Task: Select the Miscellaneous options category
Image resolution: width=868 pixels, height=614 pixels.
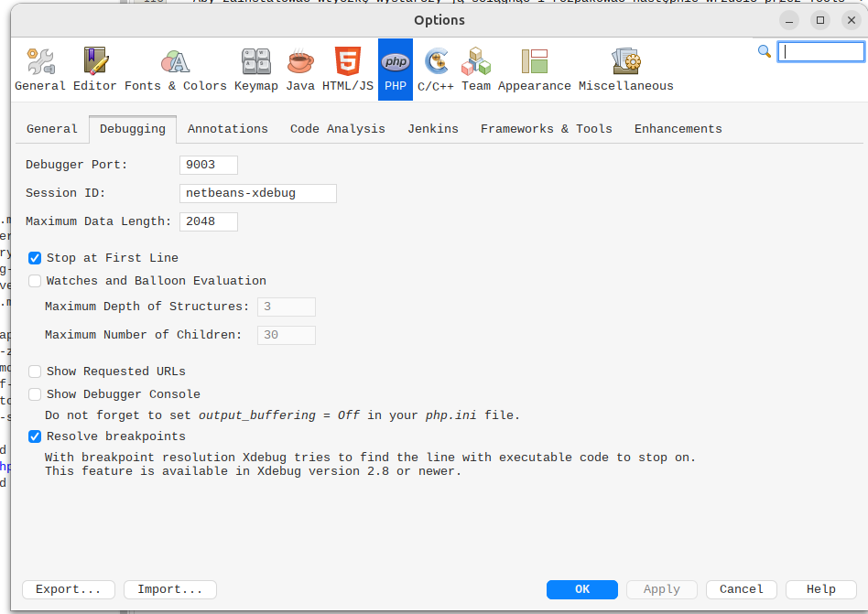Action: coord(625,70)
